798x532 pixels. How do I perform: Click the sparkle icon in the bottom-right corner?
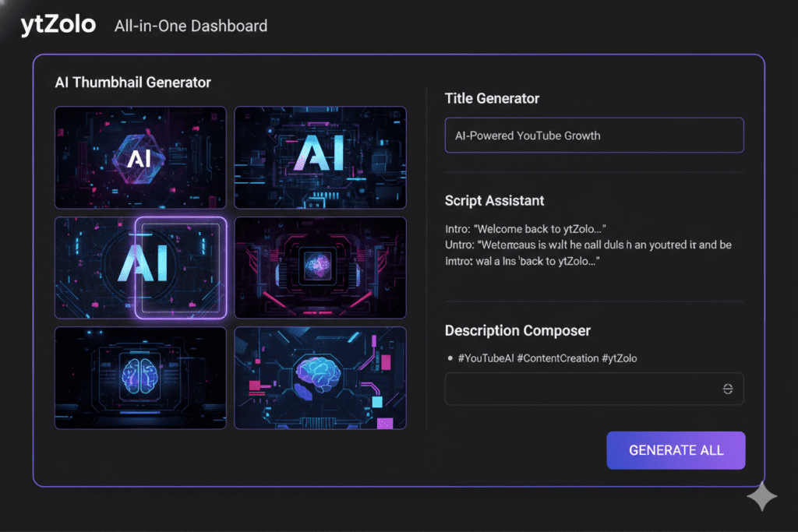point(762,496)
